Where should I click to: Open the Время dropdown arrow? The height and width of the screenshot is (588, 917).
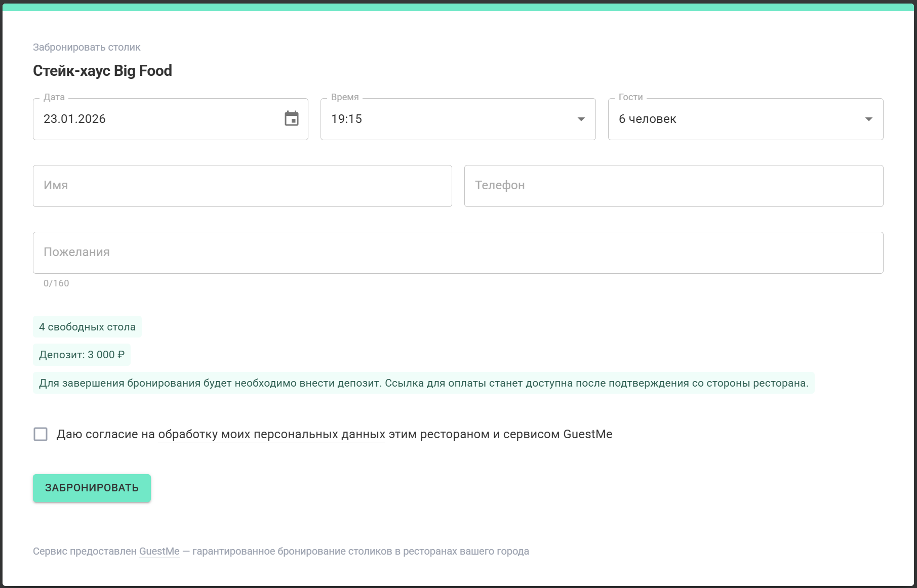(580, 119)
